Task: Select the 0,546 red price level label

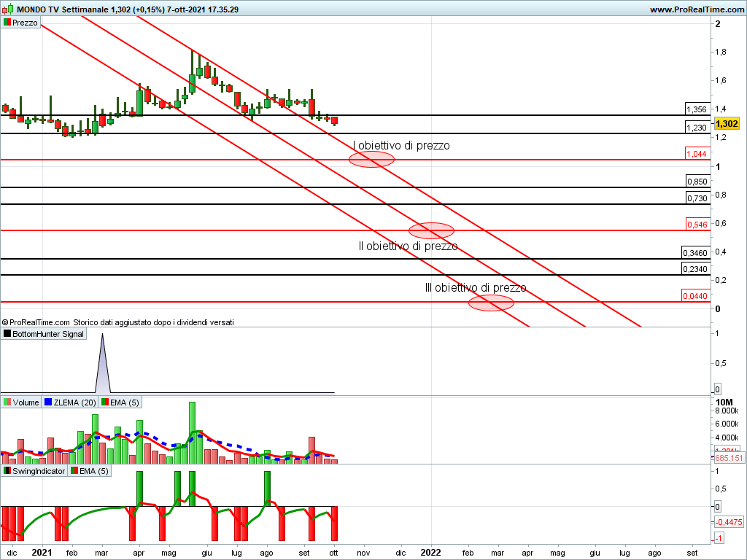Action: [697, 225]
